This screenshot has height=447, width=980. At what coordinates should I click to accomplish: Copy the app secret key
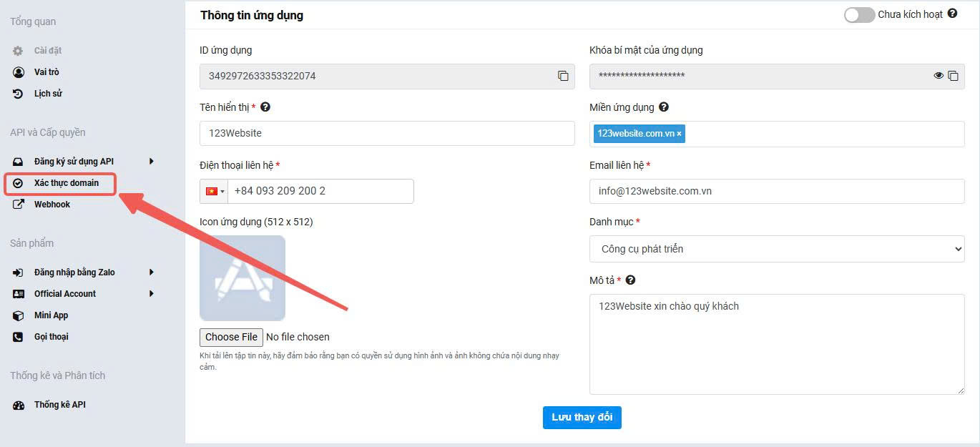(x=953, y=76)
